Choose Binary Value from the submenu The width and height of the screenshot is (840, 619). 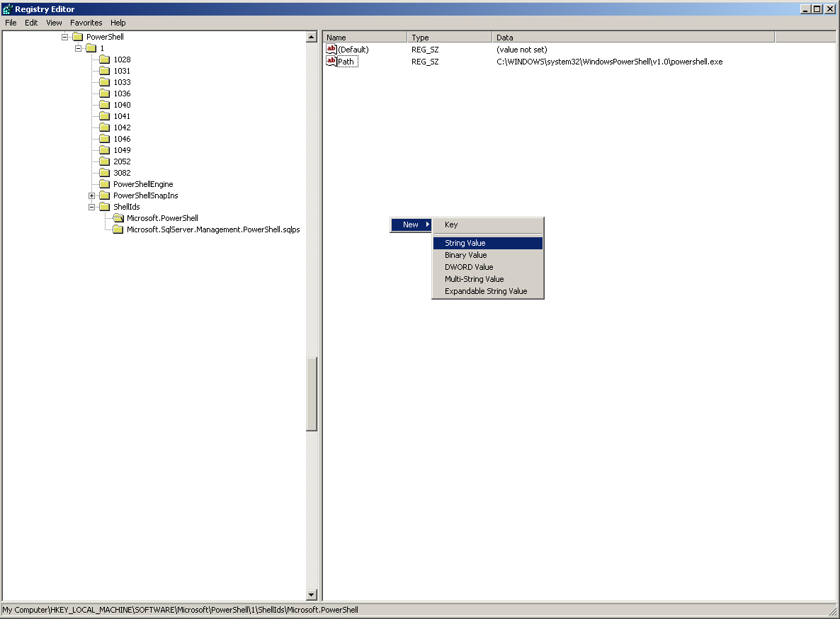tap(488, 255)
